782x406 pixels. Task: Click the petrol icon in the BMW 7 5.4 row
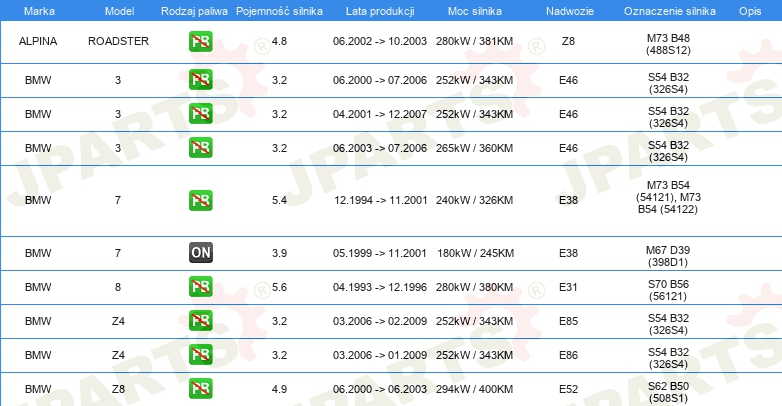coord(200,201)
